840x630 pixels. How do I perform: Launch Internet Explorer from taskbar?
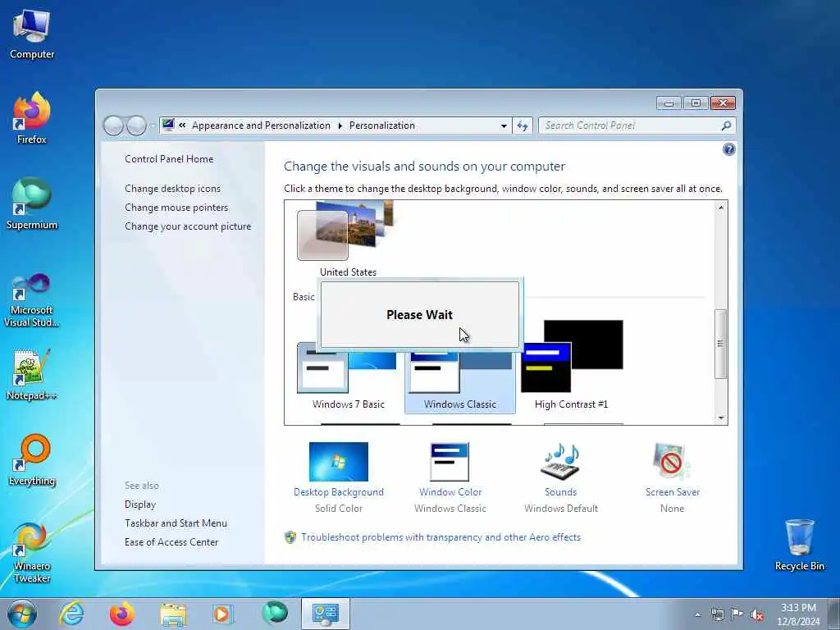pos(72,614)
